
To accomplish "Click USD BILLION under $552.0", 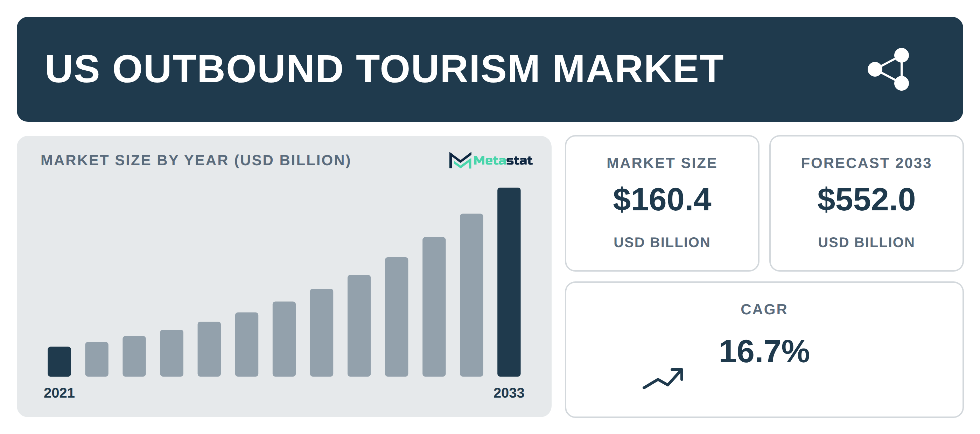I will [866, 242].
